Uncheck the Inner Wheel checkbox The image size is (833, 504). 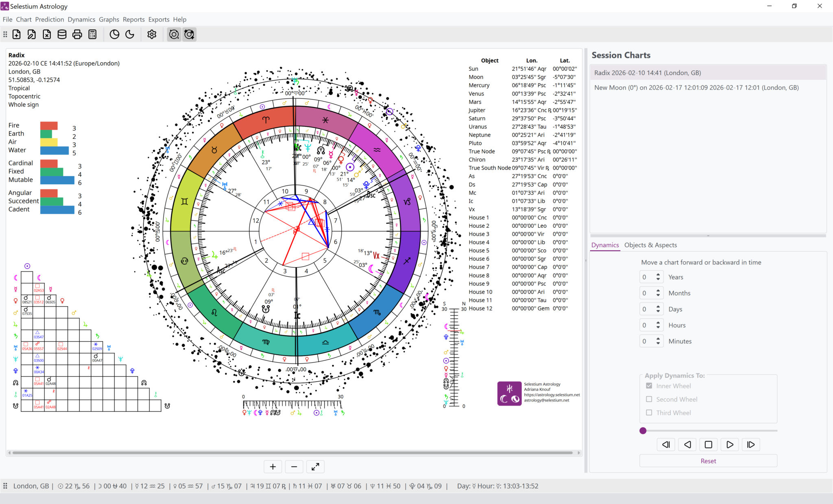[649, 386]
